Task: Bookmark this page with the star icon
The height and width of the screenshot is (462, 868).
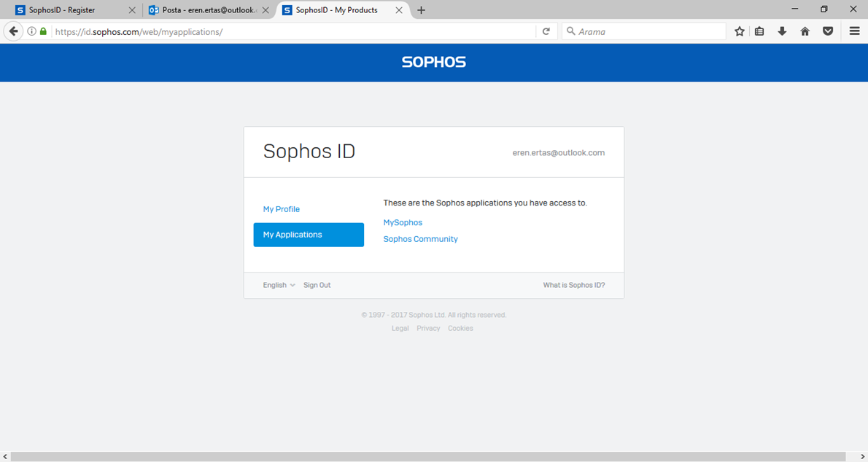Action: (740, 31)
